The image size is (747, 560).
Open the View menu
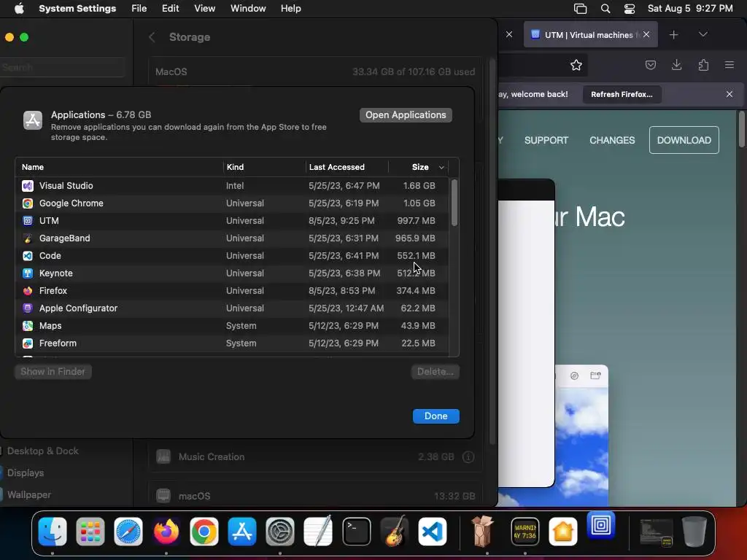(204, 9)
